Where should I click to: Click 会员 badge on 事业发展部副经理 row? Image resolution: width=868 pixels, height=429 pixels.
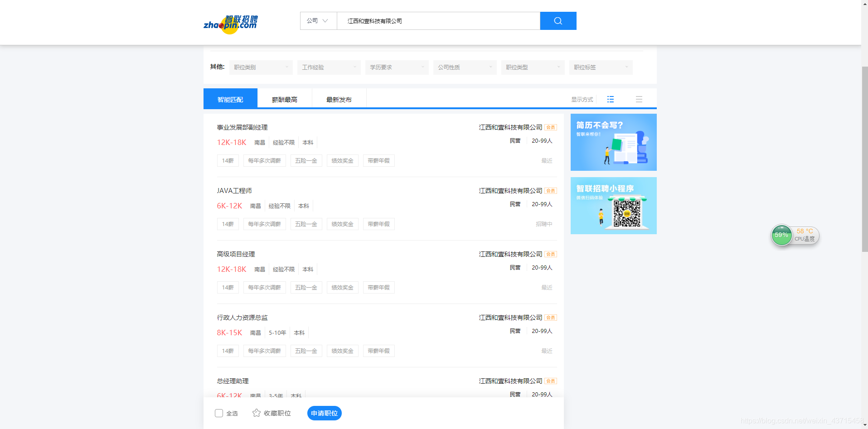pyautogui.click(x=551, y=127)
